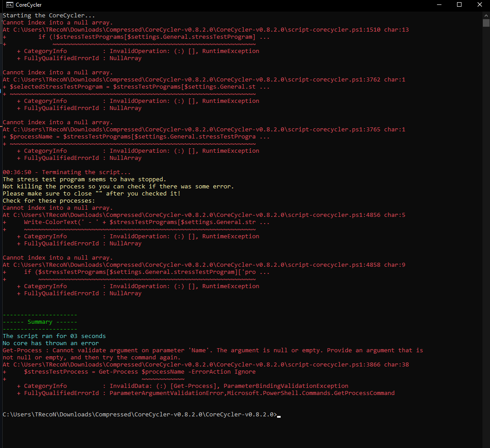Click the path line ending 'ps1:3866 char:38'
Image resolution: width=490 pixels, height=448 pixels.
pos(206,365)
